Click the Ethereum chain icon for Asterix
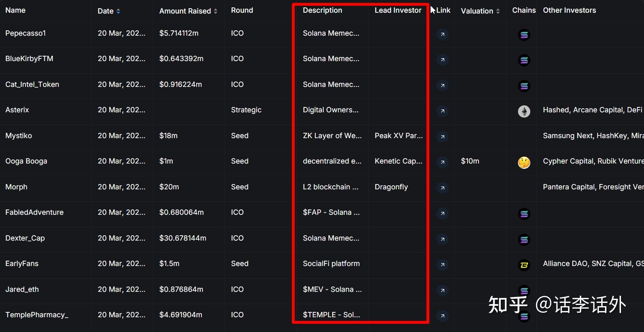 (x=524, y=111)
